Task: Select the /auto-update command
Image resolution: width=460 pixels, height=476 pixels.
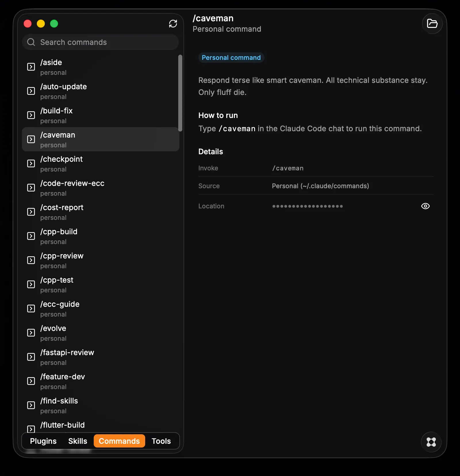Action: 100,91
